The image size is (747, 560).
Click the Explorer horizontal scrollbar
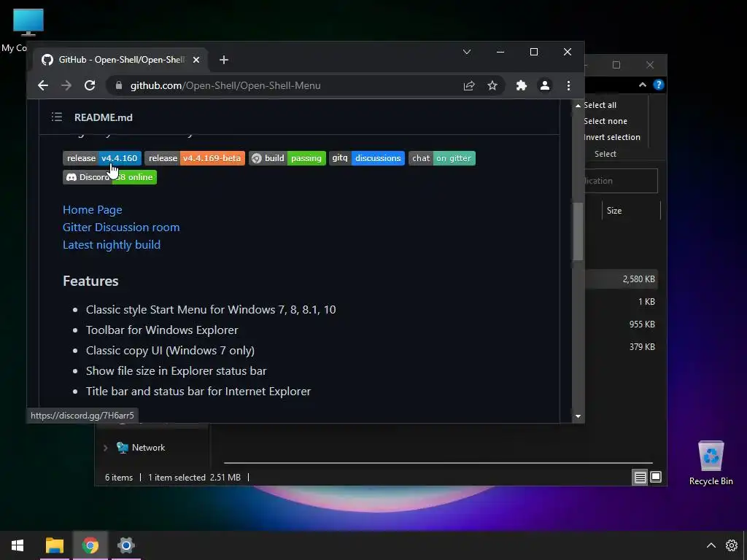pos(438,462)
